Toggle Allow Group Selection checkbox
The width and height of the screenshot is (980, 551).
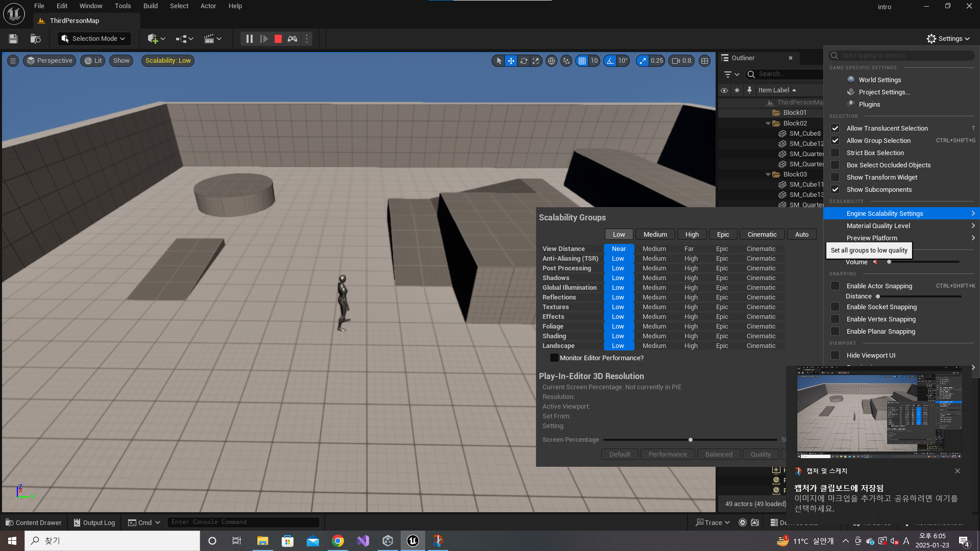click(x=835, y=141)
